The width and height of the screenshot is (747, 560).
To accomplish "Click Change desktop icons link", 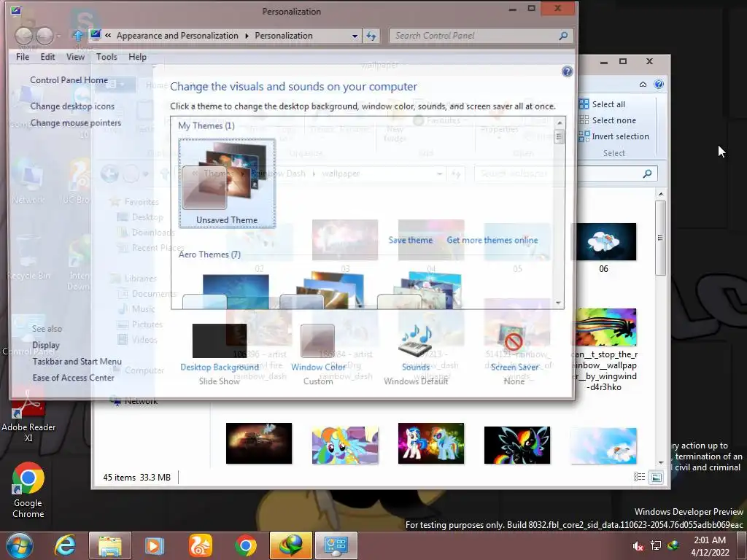I will pos(72,106).
